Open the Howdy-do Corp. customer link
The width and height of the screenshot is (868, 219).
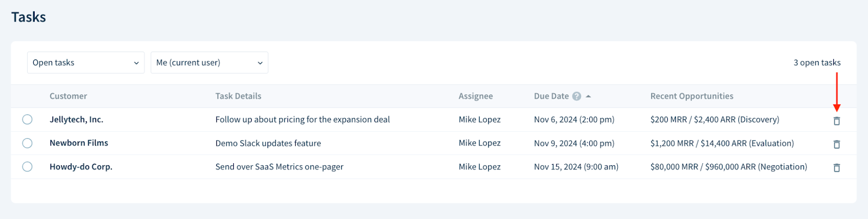(81, 166)
